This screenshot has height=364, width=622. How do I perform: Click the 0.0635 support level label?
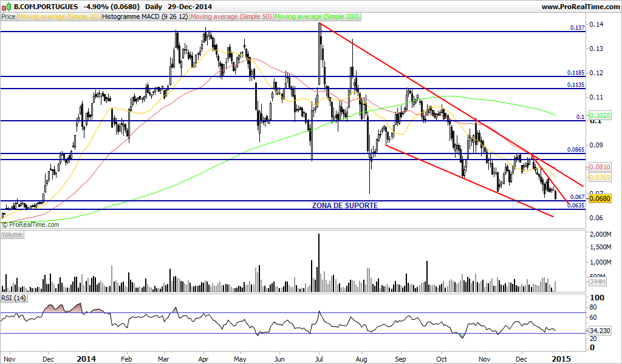click(x=576, y=206)
